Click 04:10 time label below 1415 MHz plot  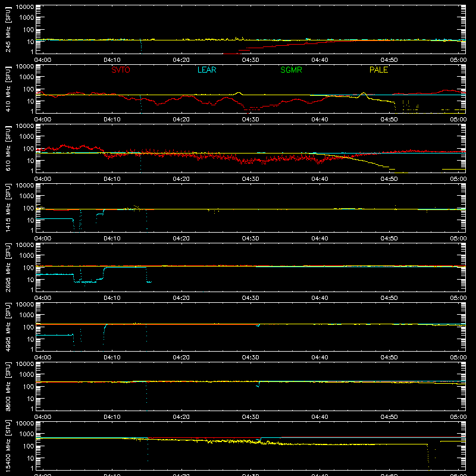[x=112, y=239]
